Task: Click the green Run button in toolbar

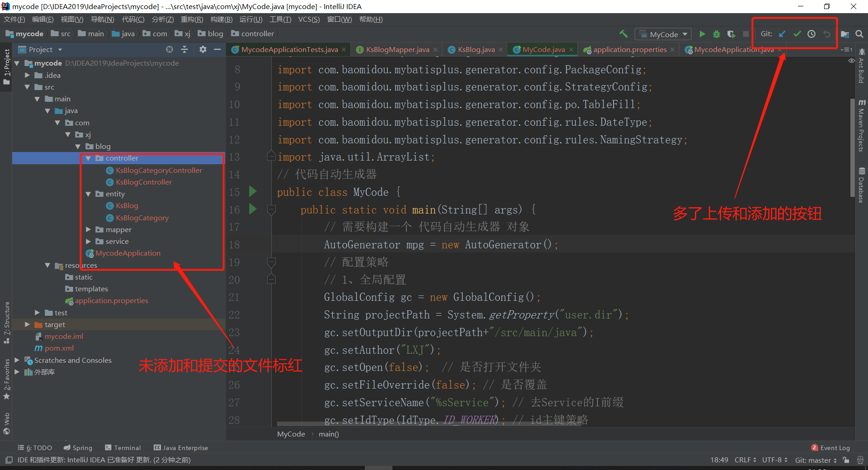Action: tap(702, 34)
